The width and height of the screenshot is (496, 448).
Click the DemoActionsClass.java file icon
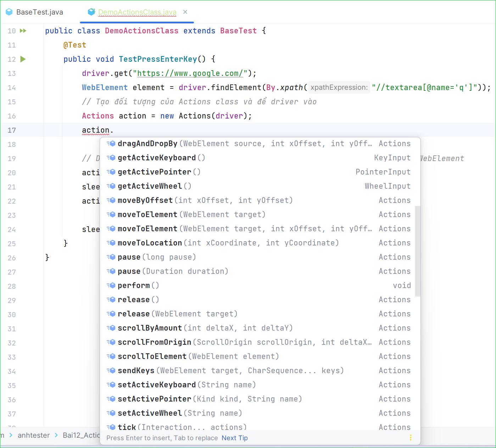91,12
